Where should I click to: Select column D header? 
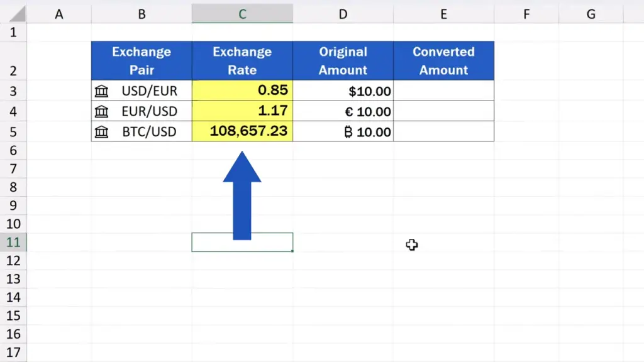[343, 14]
